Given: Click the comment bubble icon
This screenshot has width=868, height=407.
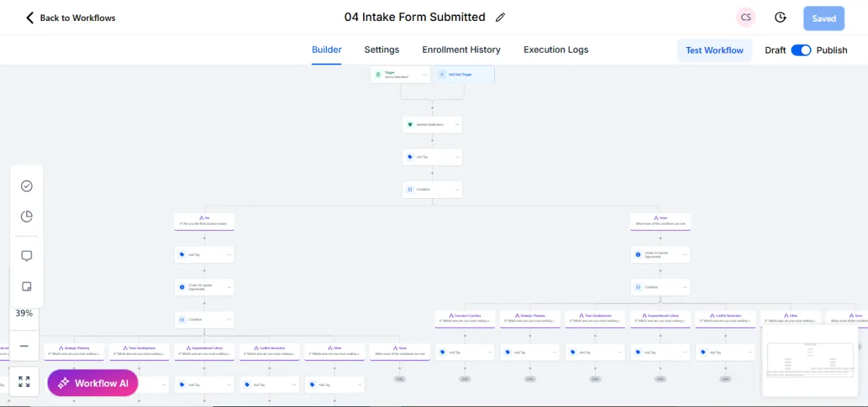Looking at the screenshot, I should click(27, 256).
